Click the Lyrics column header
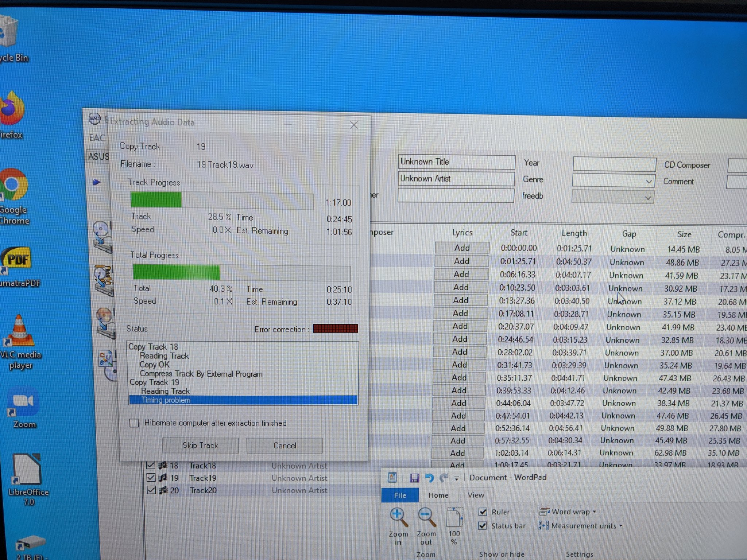 coord(462,233)
